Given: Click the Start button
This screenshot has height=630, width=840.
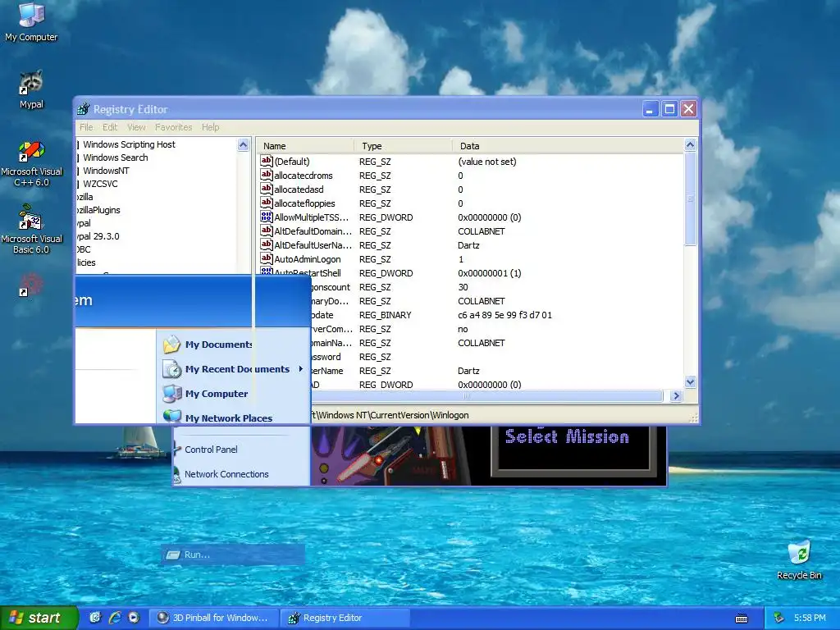Looking at the screenshot, I should (x=39, y=618).
